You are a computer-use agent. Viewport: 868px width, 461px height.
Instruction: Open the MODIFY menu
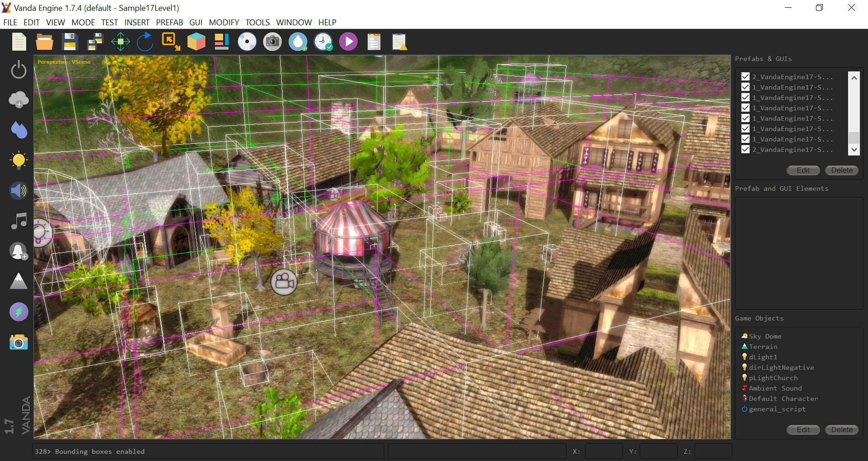tap(224, 22)
